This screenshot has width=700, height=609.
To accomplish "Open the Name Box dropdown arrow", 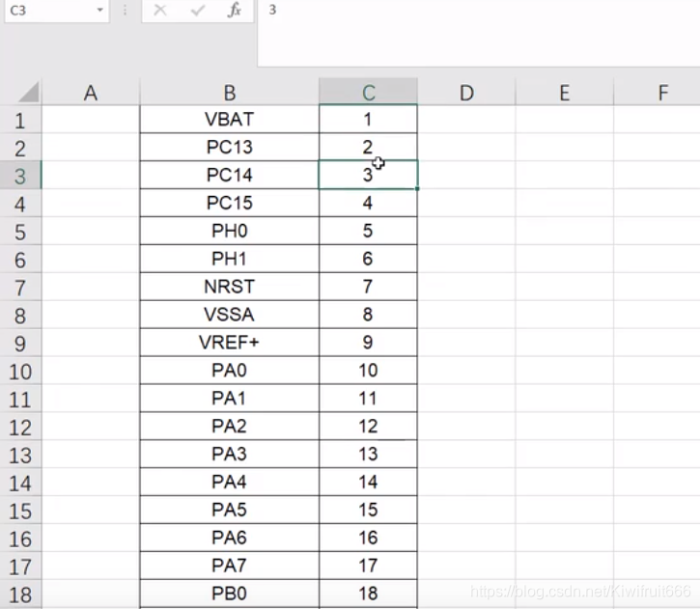I will click(100, 11).
